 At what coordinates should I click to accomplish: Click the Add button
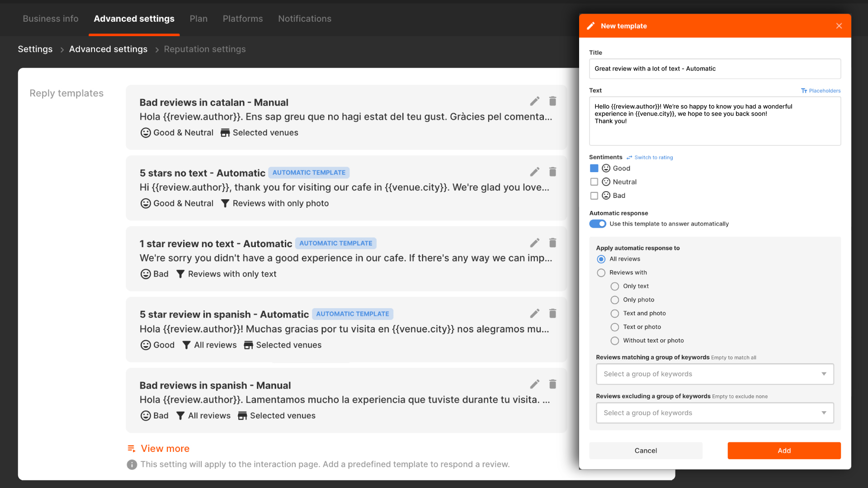coord(784,451)
